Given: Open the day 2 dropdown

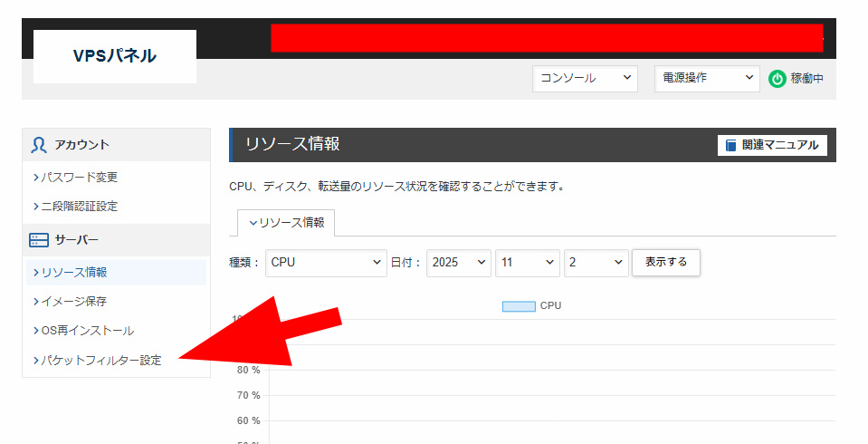Looking at the screenshot, I should click(596, 263).
